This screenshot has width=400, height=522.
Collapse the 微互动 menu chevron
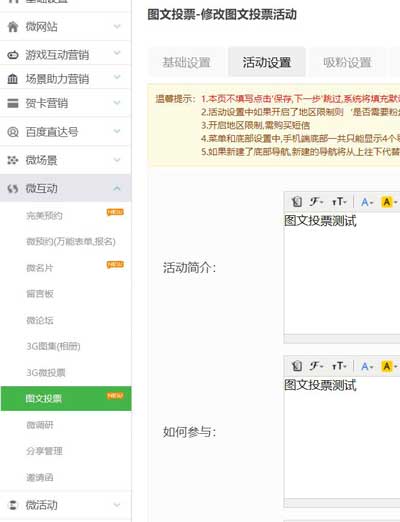point(117,189)
